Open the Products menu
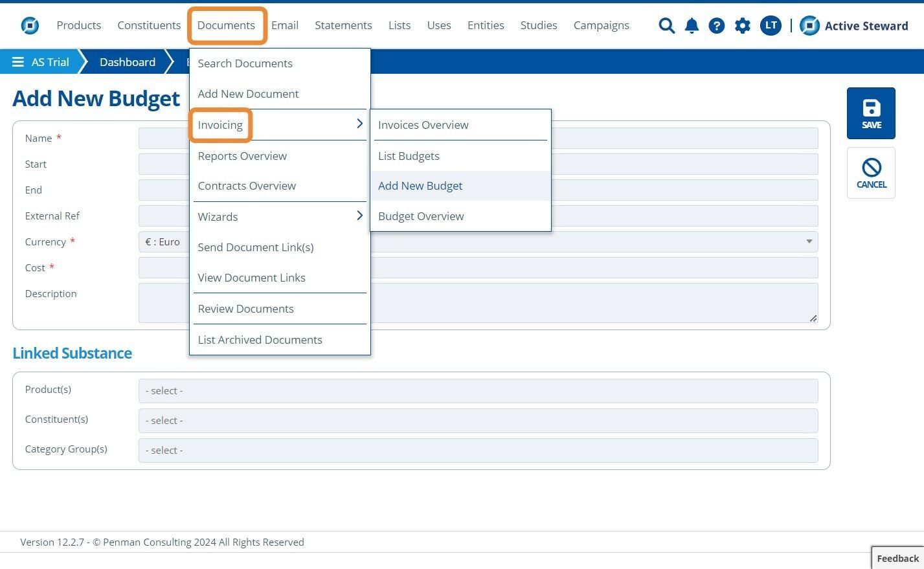Image resolution: width=924 pixels, height=569 pixels. pyautogui.click(x=79, y=25)
